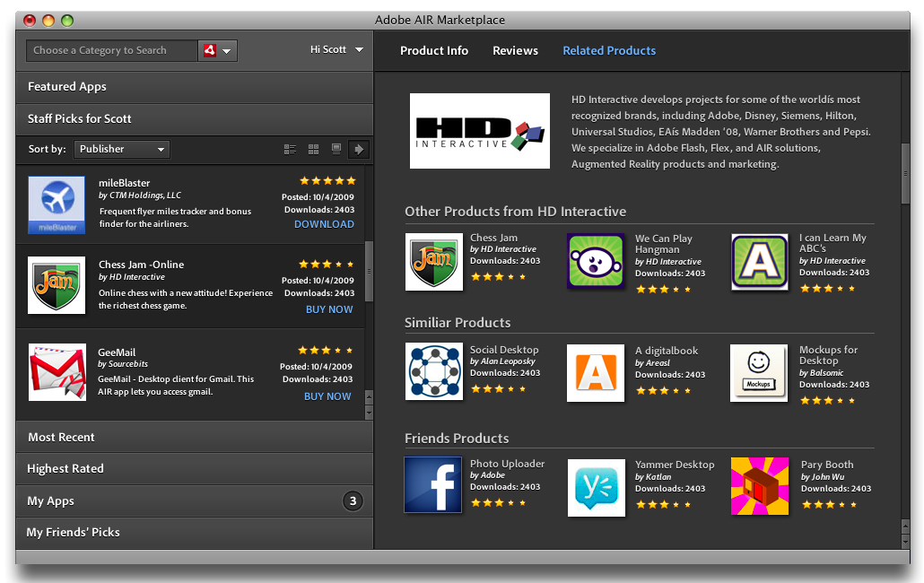
Task: Collapse Staff Picks for Scott section
Action: pyautogui.click(x=195, y=119)
